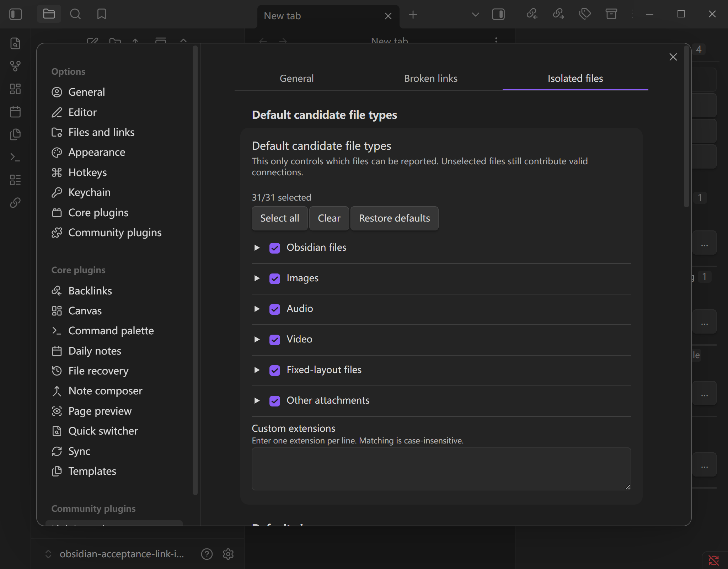The width and height of the screenshot is (728, 569).
Task: Uncheck the Obsidian files checkbox
Action: 275,248
